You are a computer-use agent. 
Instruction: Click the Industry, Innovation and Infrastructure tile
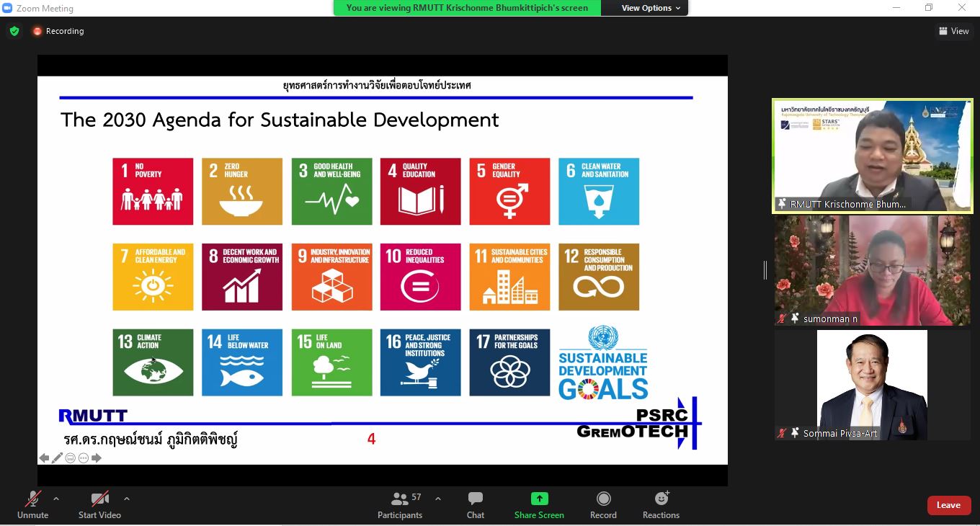point(331,277)
